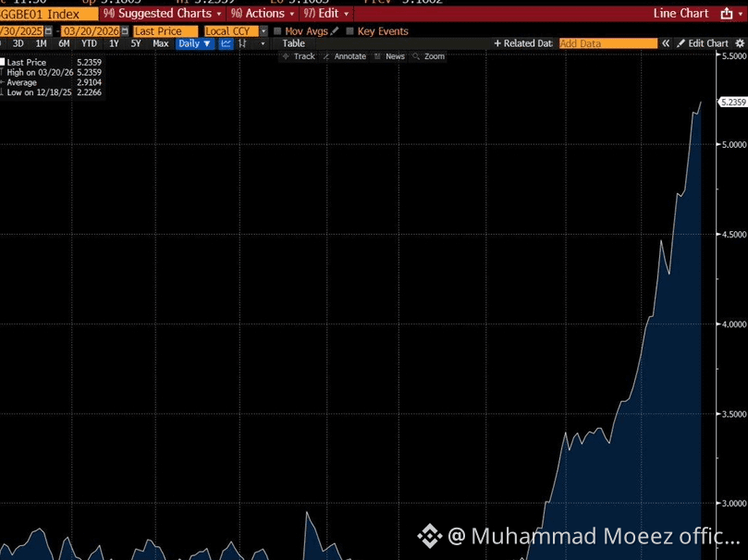
Task: Activate the Track crosshair tool
Action: pos(299,56)
